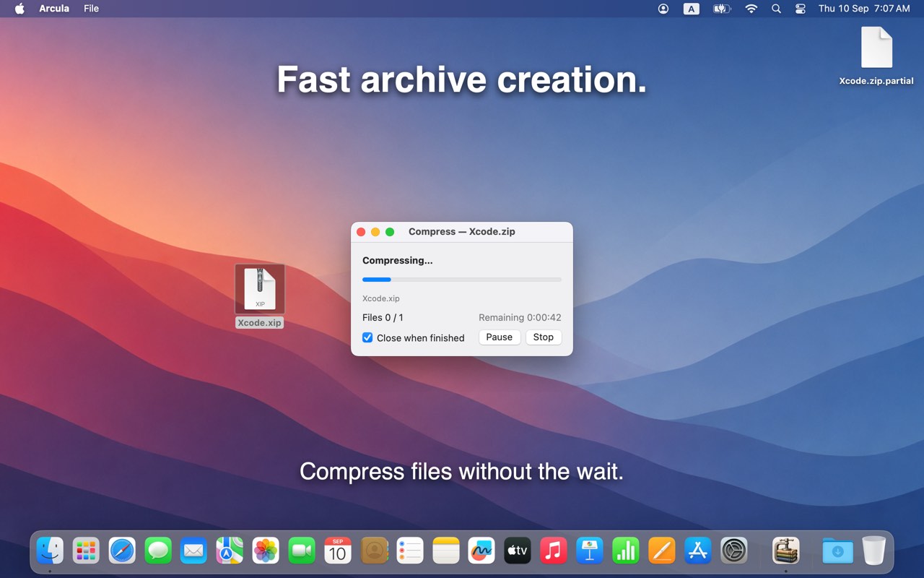Pause the compression
The width and height of the screenshot is (924, 578).
coord(500,337)
